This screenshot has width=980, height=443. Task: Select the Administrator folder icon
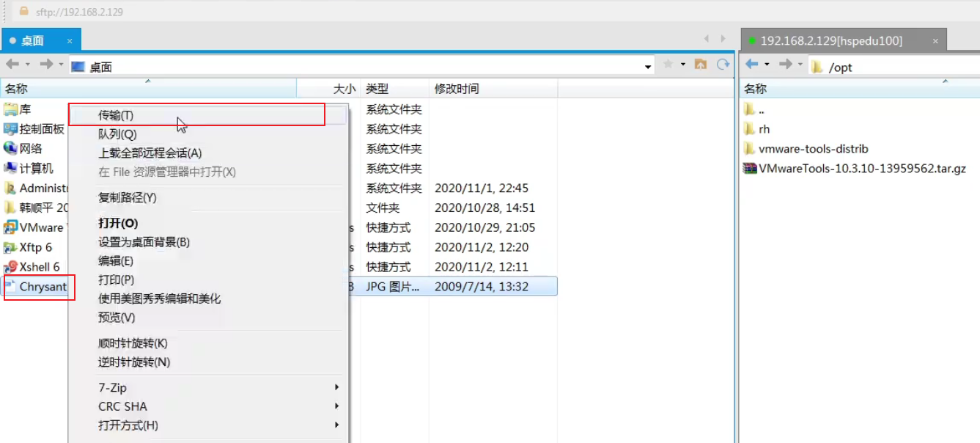tap(10, 188)
